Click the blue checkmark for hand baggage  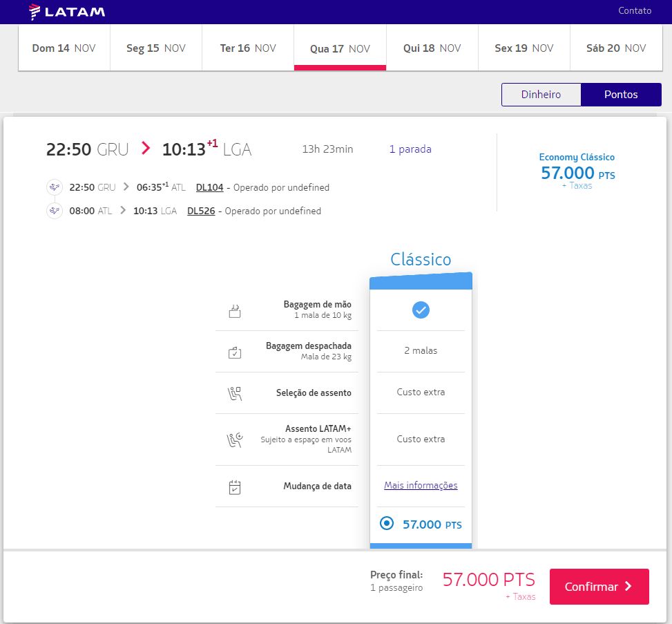pos(421,310)
